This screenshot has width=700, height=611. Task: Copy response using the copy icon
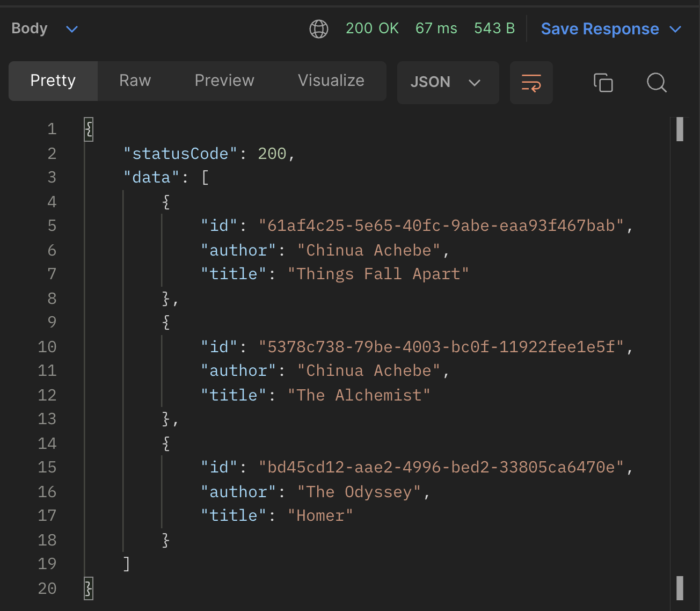(603, 83)
